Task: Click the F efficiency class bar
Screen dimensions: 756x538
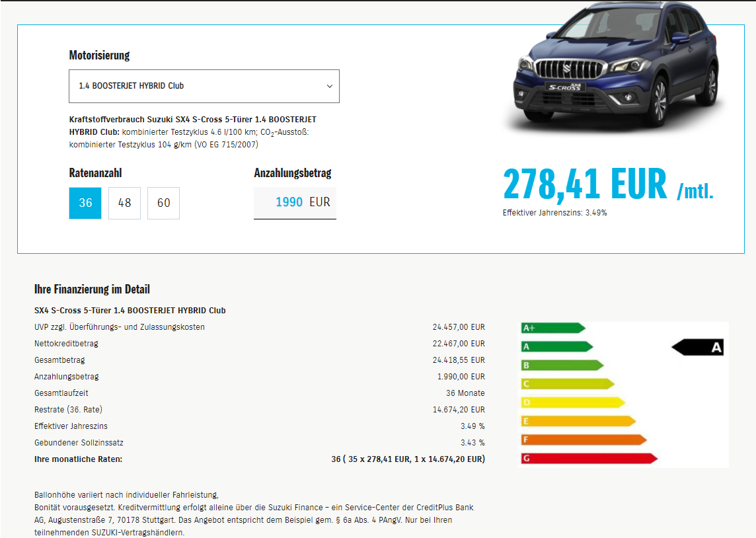Action: point(584,440)
